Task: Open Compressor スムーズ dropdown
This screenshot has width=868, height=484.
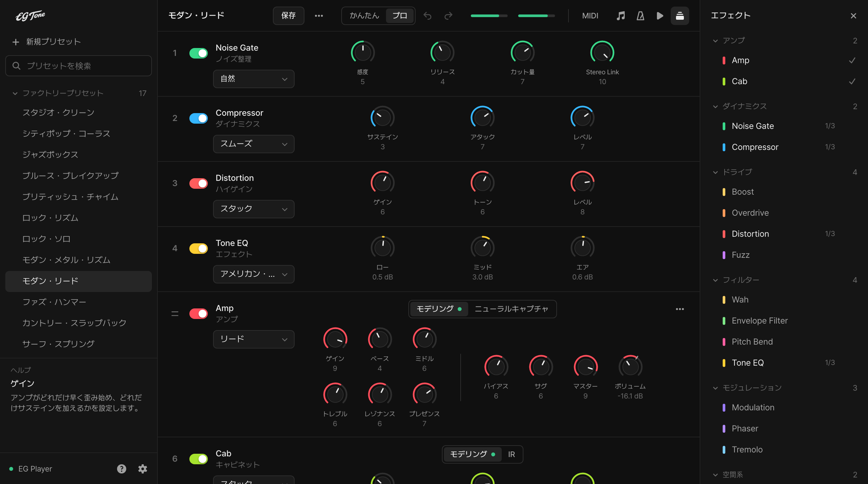Action: [253, 144]
